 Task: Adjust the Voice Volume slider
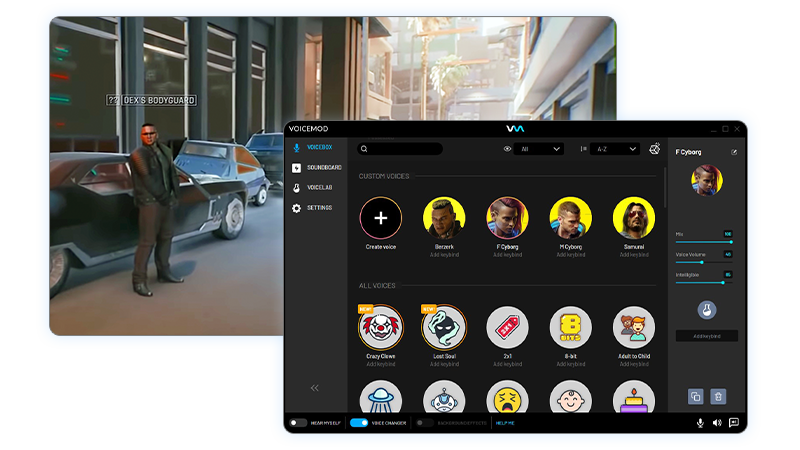704,262
